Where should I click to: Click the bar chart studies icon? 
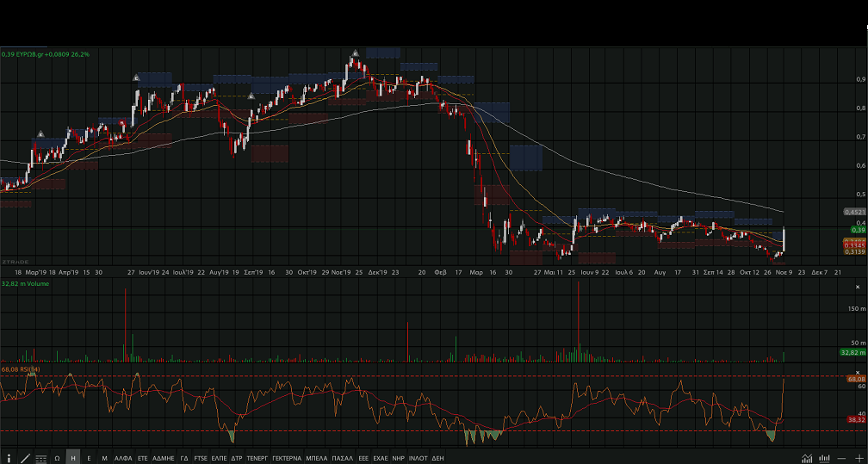[x=824, y=458]
